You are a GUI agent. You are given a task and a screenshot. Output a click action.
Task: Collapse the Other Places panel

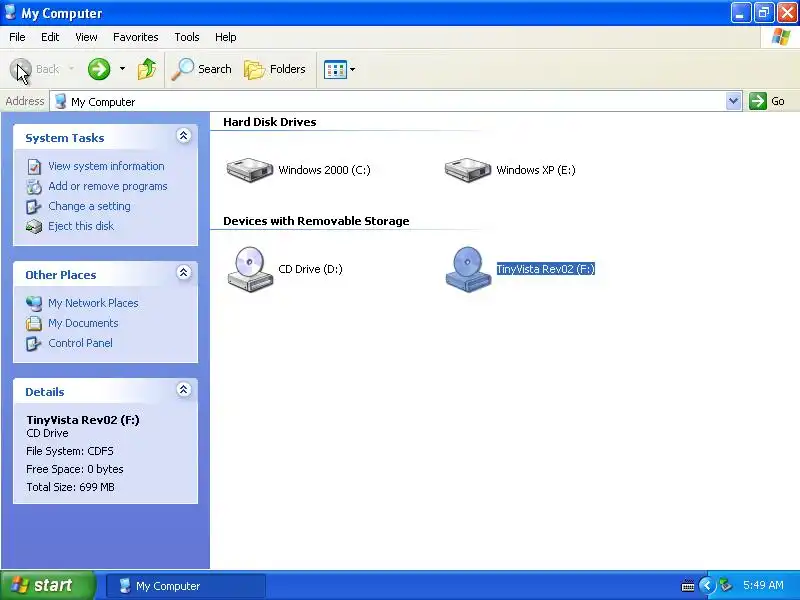184,272
